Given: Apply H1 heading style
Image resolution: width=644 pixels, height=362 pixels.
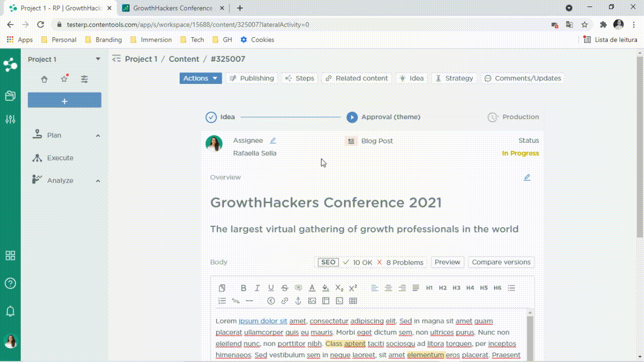Looking at the screenshot, I should tap(429, 288).
